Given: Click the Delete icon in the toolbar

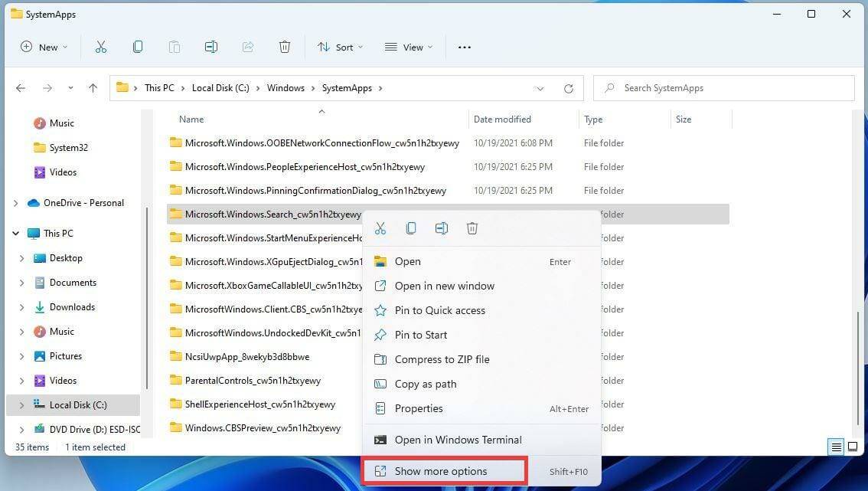Looking at the screenshot, I should [x=284, y=47].
